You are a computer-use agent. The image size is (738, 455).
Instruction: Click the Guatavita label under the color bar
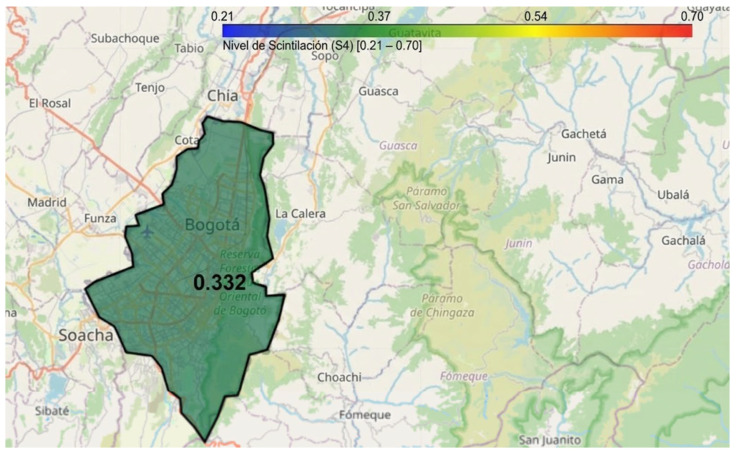415,32
